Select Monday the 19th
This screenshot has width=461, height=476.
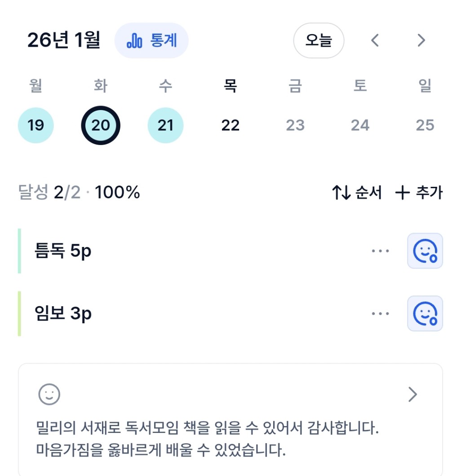[36, 125]
